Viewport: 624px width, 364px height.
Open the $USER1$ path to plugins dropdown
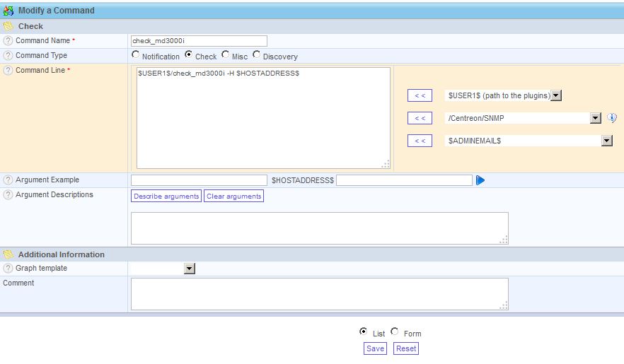coord(503,95)
